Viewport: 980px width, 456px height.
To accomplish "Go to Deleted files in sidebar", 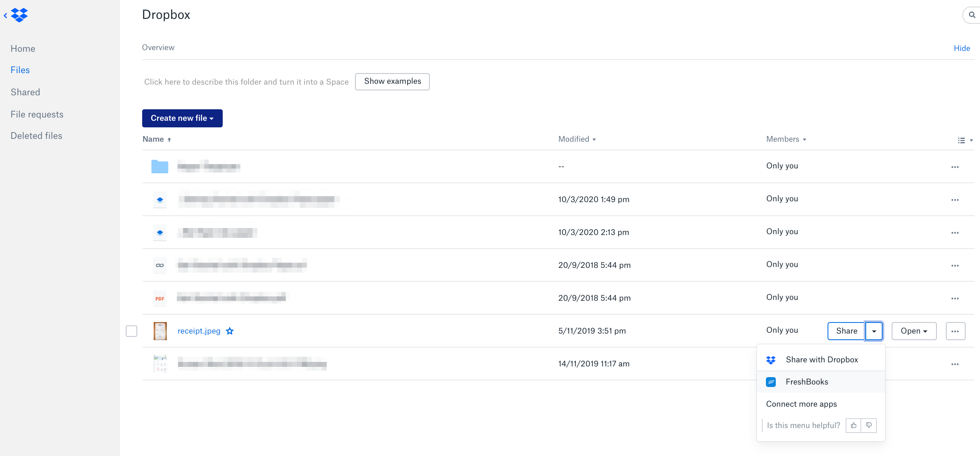I will pyautogui.click(x=36, y=136).
